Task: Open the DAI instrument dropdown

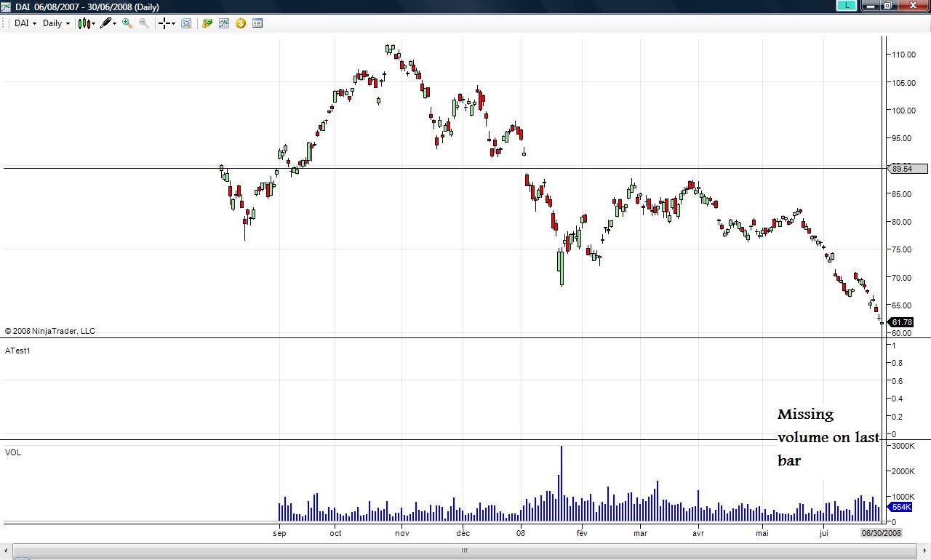Action: pos(25,23)
